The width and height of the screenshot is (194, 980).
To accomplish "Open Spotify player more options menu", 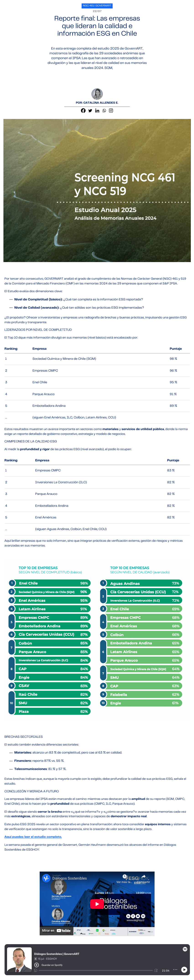I will click(x=175, y=970).
